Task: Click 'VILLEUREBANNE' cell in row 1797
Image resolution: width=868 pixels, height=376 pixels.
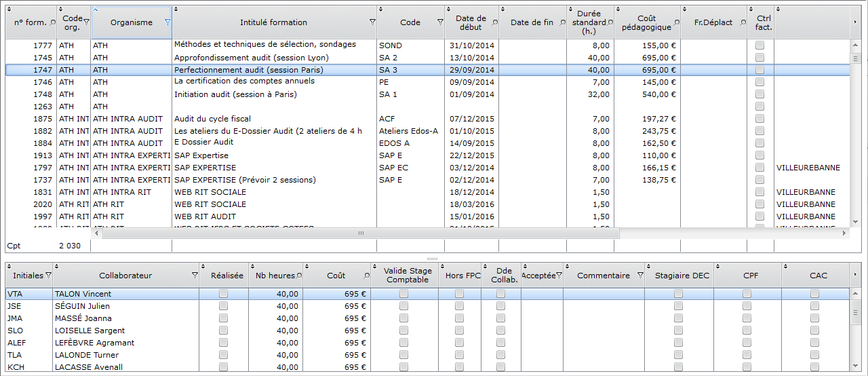Action: coord(811,168)
